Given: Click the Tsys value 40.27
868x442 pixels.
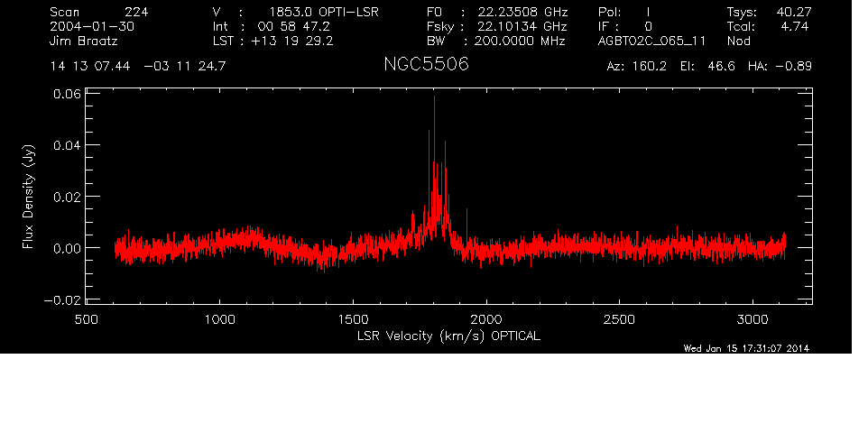Looking at the screenshot, I should click(x=793, y=12).
